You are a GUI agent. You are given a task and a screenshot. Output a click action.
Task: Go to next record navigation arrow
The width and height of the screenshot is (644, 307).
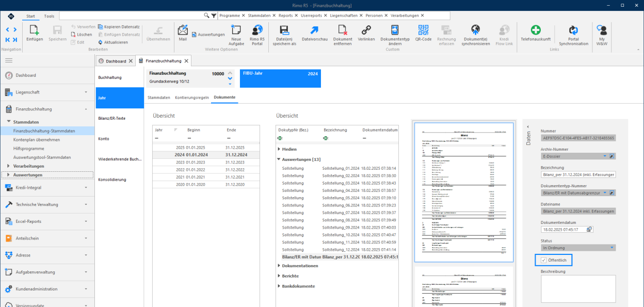(15, 30)
